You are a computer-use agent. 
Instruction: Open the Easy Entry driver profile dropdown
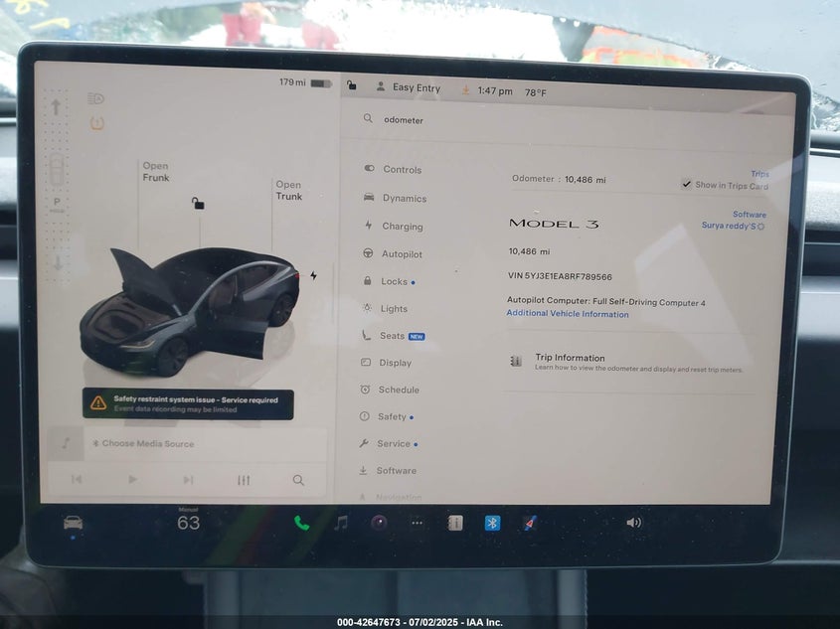point(409,87)
